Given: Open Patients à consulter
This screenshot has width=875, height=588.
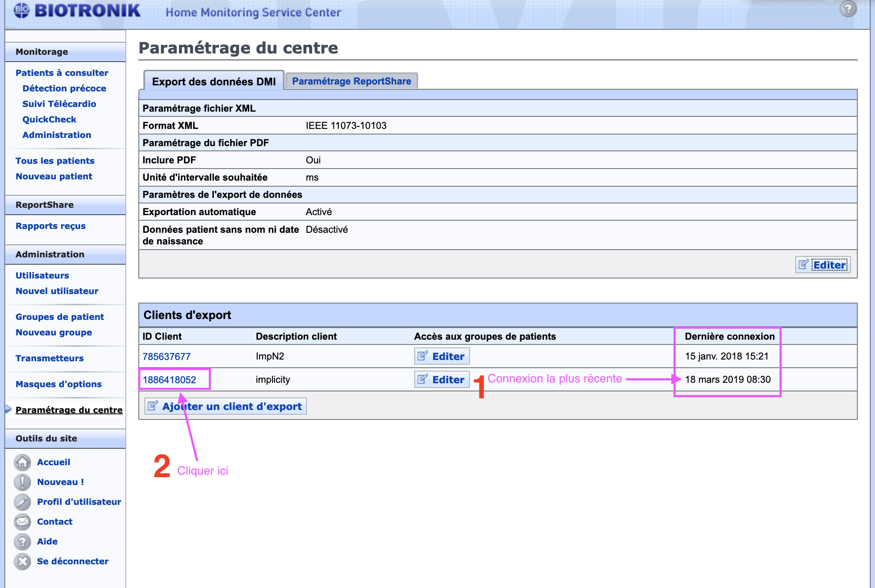Looking at the screenshot, I should 62,73.
